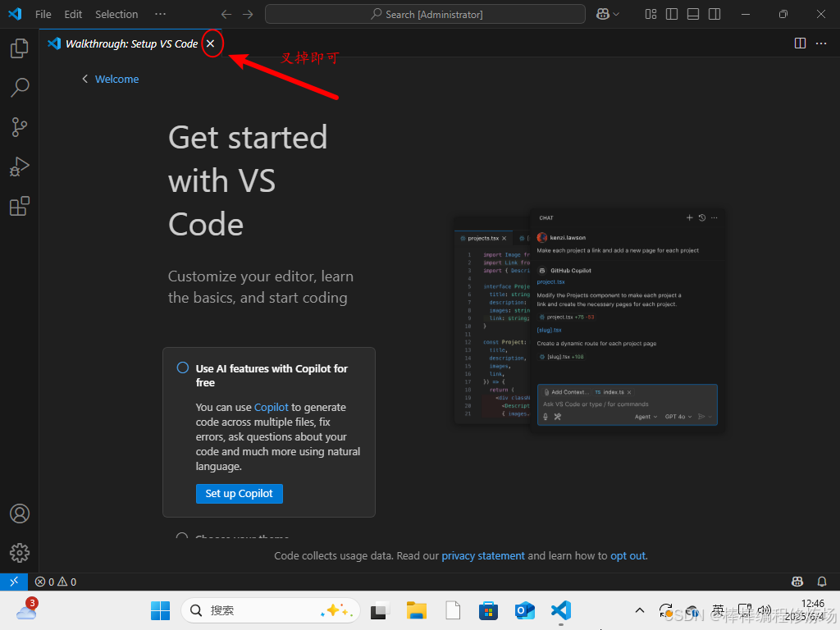Viewport: 840px width, 630px height.
Task: Open the Edit menu
Action: [x=73, y=15]
